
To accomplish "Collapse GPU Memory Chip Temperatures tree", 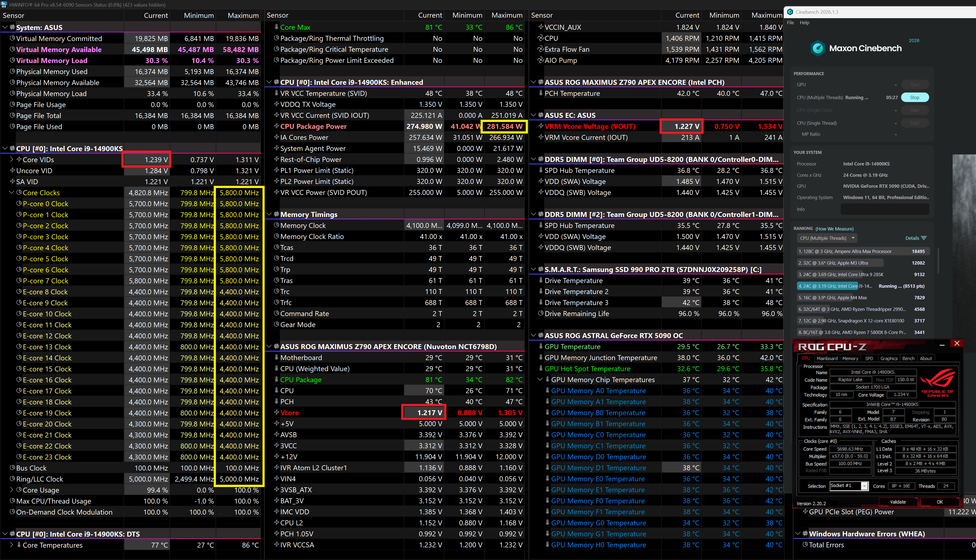I will click(540, 380).
